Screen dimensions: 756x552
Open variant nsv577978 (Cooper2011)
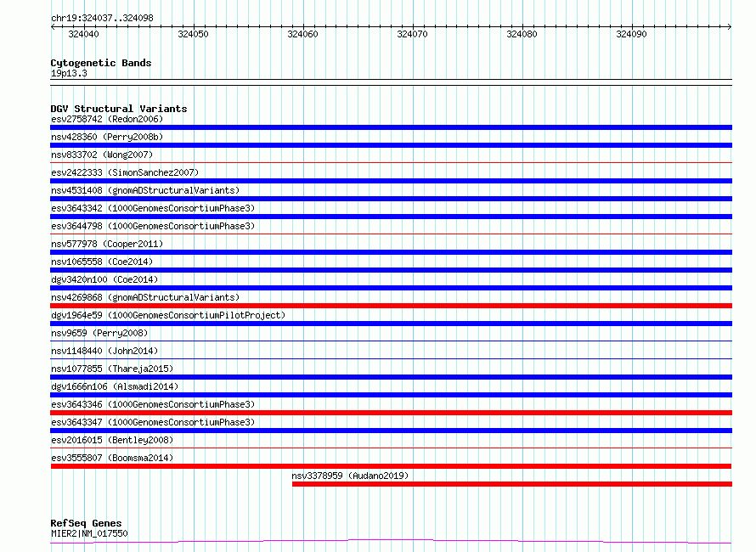(x=107, y=244)
